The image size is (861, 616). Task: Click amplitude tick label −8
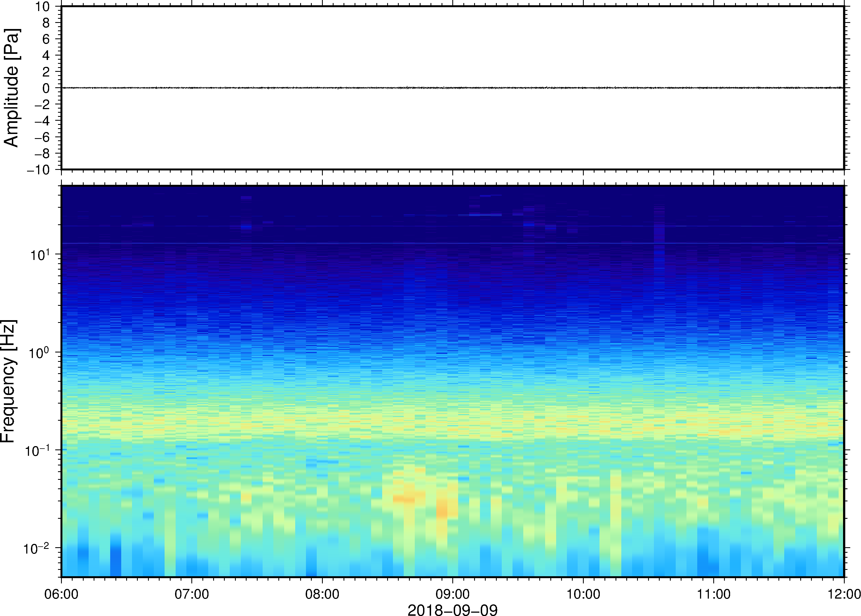click(43, 154)
